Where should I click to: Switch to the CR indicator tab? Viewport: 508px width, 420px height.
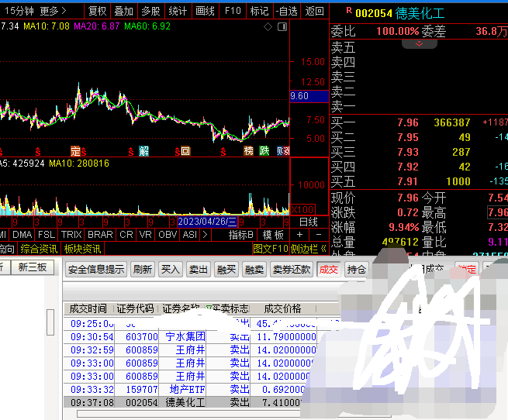126,235
